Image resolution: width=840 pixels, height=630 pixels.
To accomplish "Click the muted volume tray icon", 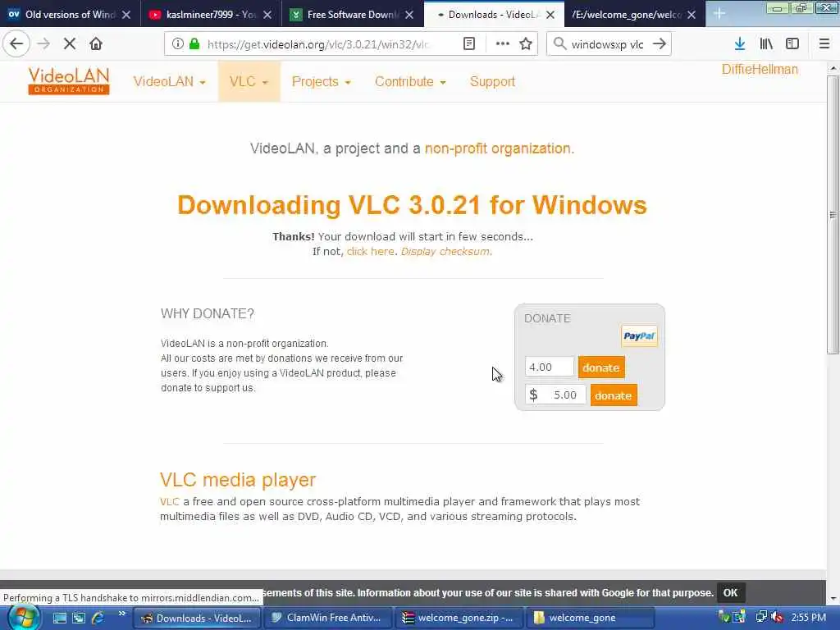I will click(x=777, y=618).
